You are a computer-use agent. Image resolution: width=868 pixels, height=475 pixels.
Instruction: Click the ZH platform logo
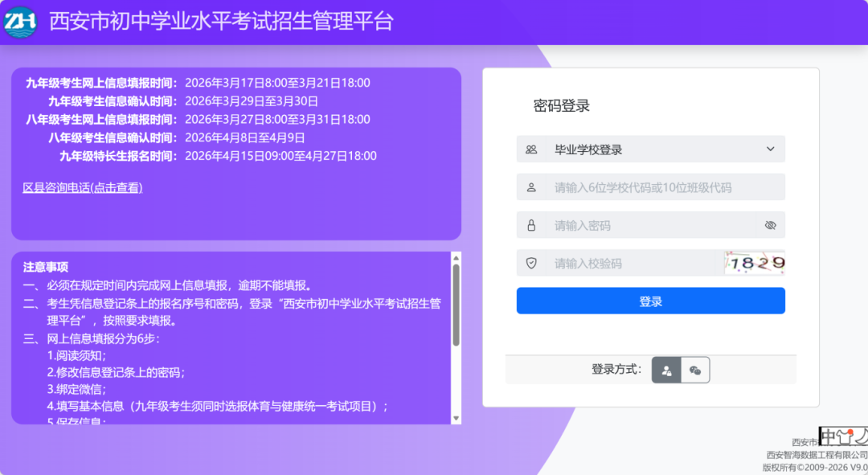pyautogui.click(x=20, y=23)
